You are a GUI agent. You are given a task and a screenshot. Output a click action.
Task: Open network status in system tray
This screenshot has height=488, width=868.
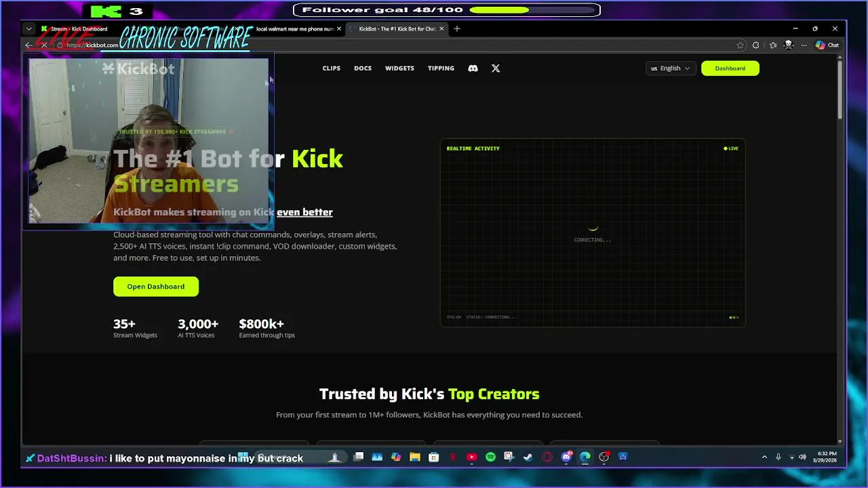click(x=791, y=457)
